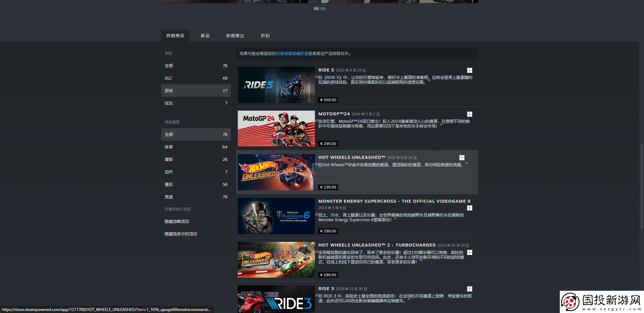Switch to the 新品 tab
Image resolution: width=644 pixels, height=313 pixels.
(205, 36)
